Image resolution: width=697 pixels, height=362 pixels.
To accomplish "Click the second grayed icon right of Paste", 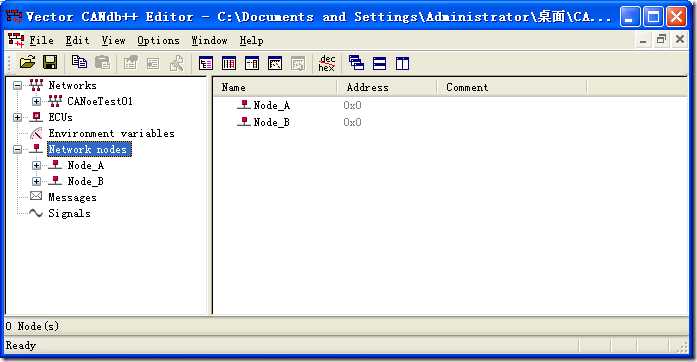I will pos(153,63).
